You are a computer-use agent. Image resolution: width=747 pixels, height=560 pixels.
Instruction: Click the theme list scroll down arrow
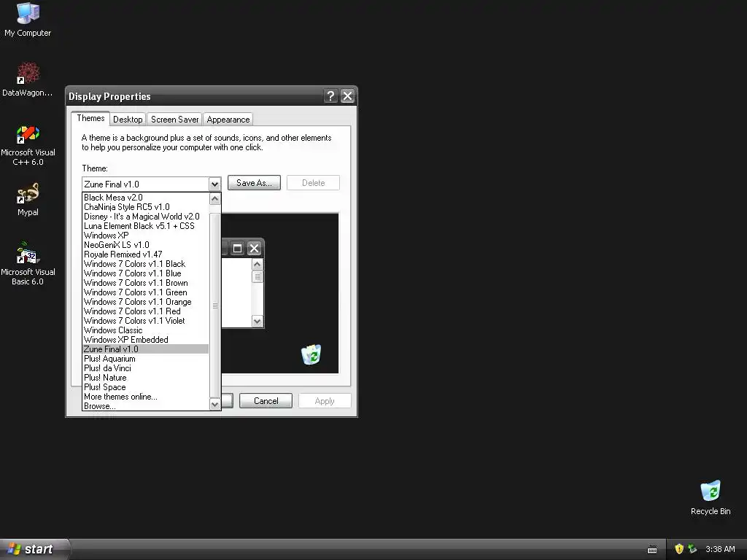coord(215,404)
